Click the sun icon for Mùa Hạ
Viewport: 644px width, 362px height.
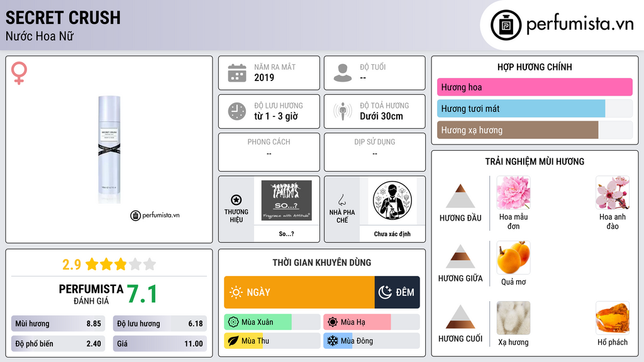point(333,322)
